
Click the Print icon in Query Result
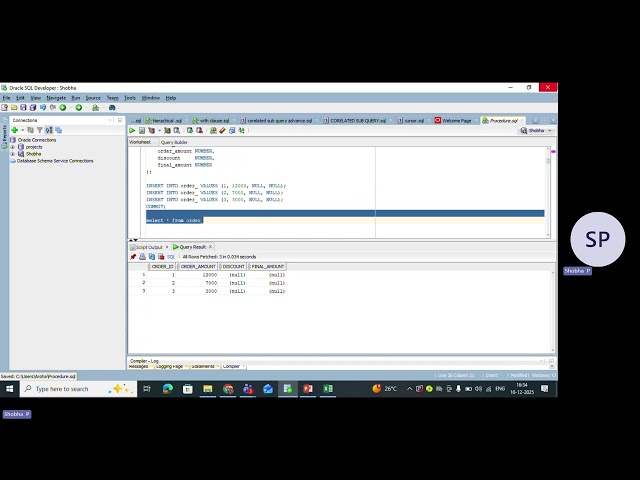tap(142, 257)
